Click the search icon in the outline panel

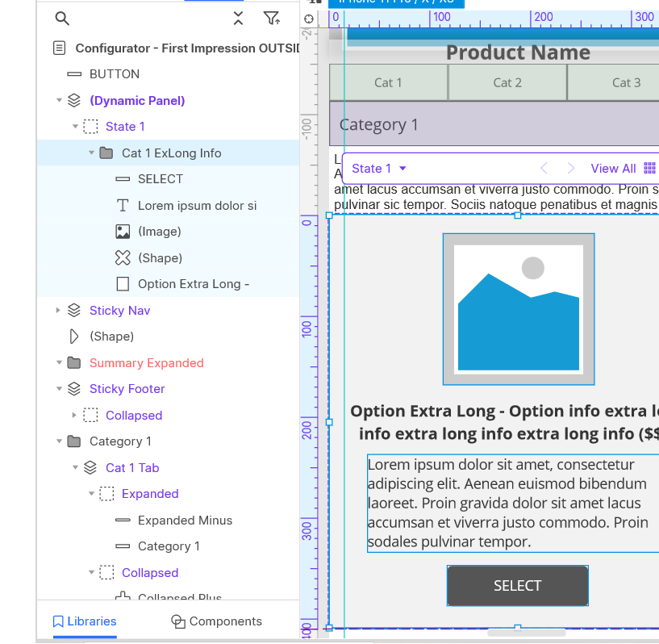(62, 18)
